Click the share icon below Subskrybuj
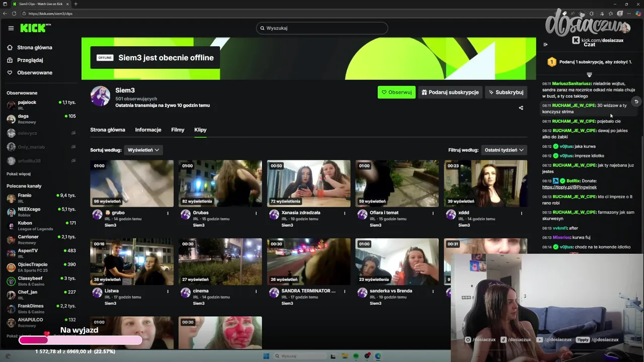Viewport: 644px width, 362px height. point(521,108)
